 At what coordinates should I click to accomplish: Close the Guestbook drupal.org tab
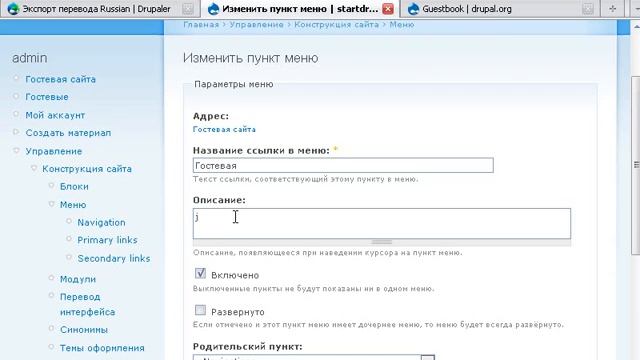[588, 9]
